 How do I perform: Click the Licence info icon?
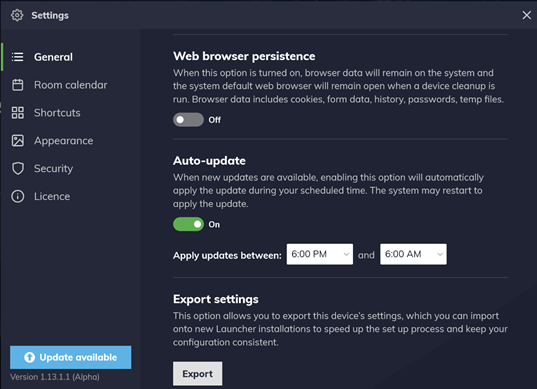click(x=17, y=196)
